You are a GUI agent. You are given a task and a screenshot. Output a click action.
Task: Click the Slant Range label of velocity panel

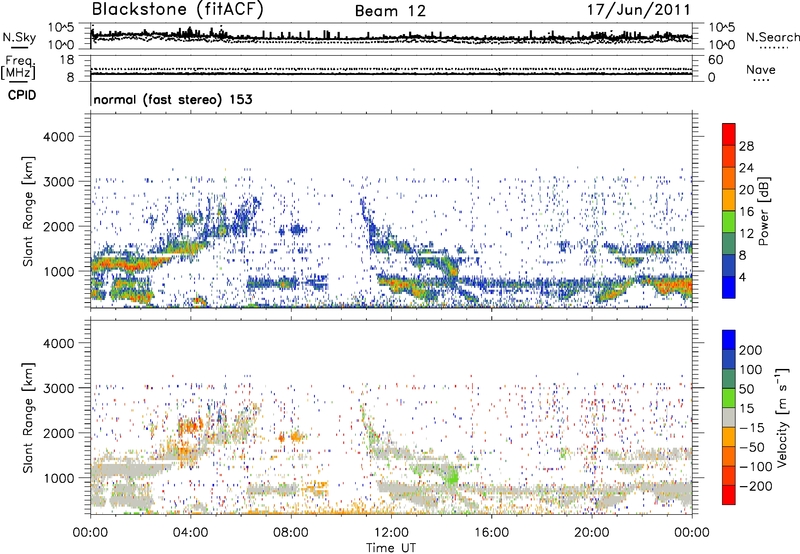coord(28,418)
